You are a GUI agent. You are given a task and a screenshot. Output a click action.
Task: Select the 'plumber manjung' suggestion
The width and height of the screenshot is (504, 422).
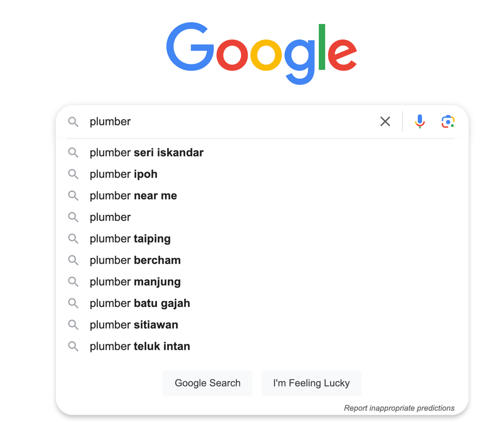tap(135, 282)
